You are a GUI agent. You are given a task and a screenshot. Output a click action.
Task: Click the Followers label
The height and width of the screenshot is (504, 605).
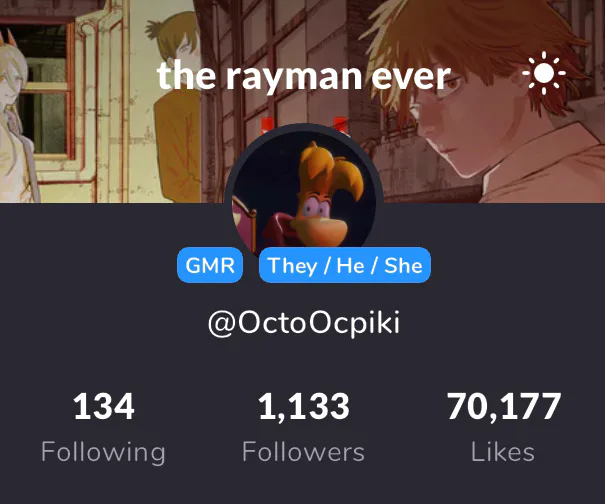(303, 452)
